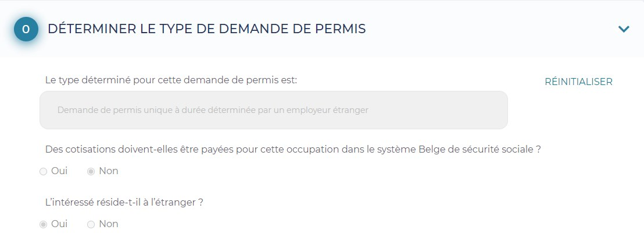
Task: Click the 'Non' label text under the cotisations question
Action: tap(109, 171)
